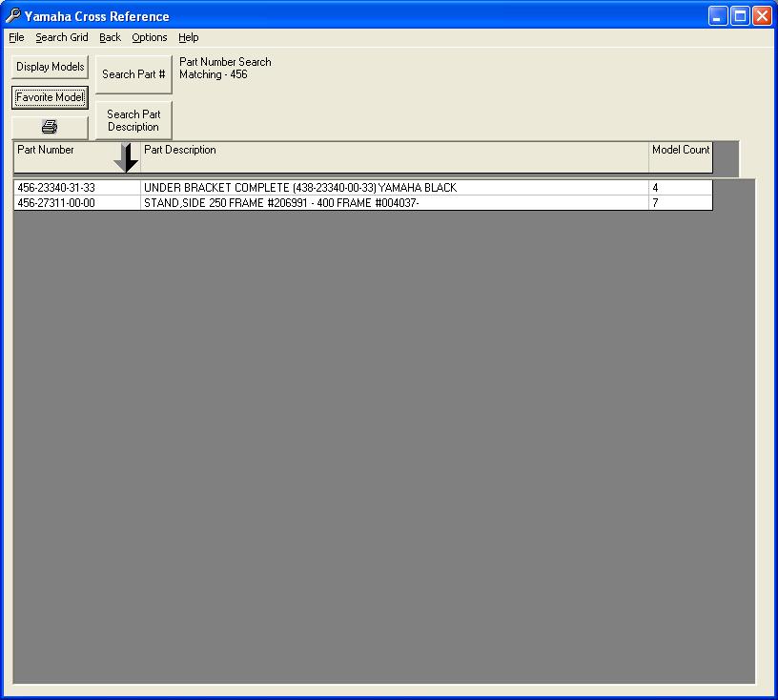
Task: Click STAND,SIDE 250 FRAME description cell
Action: (x=395, y=202)
